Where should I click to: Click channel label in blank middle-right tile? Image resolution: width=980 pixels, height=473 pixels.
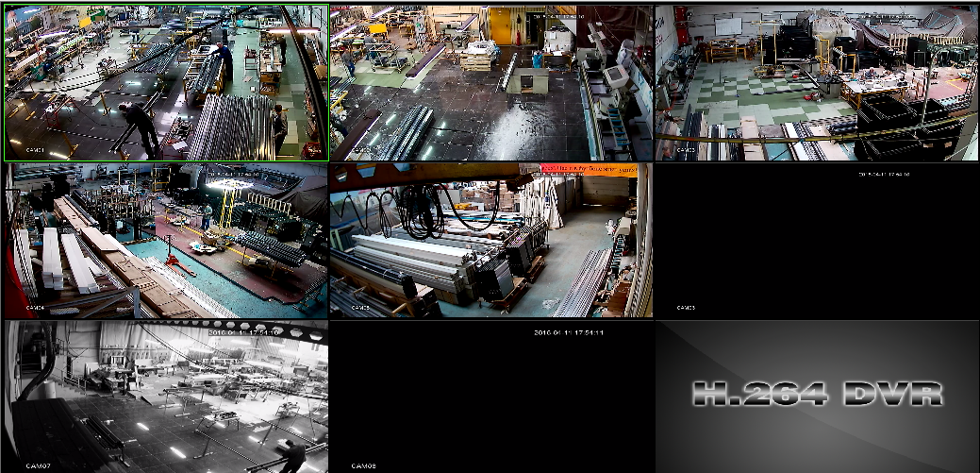click(x=686, y=308)
